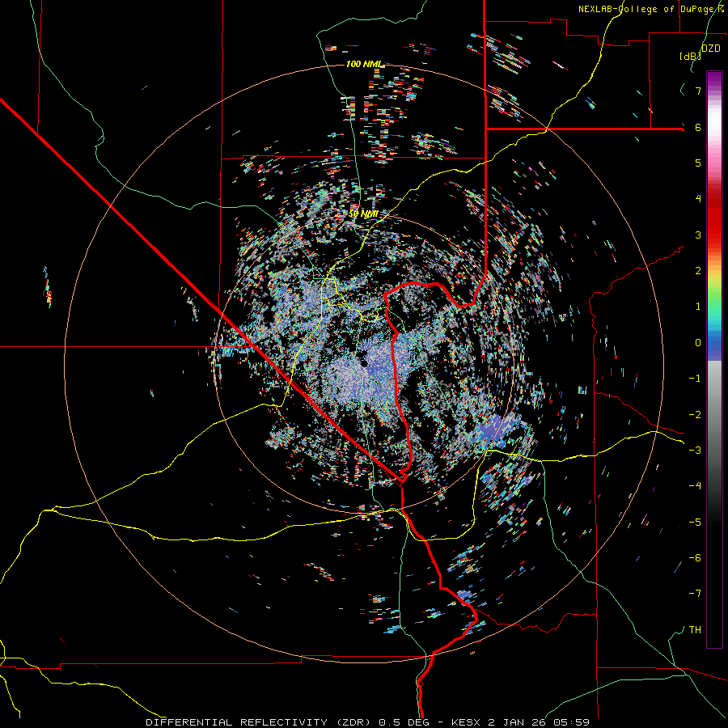Click the "50 NMI" range ring label

pos(363,214)
